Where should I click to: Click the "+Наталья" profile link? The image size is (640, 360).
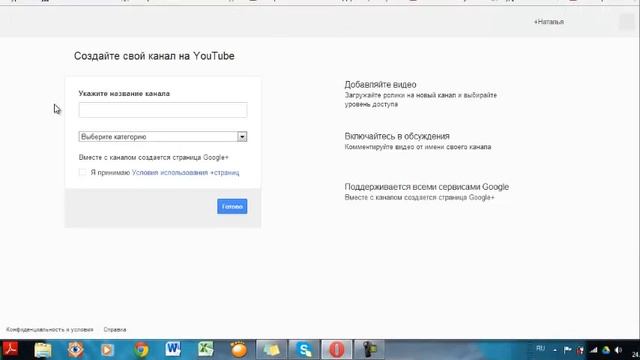549,22
